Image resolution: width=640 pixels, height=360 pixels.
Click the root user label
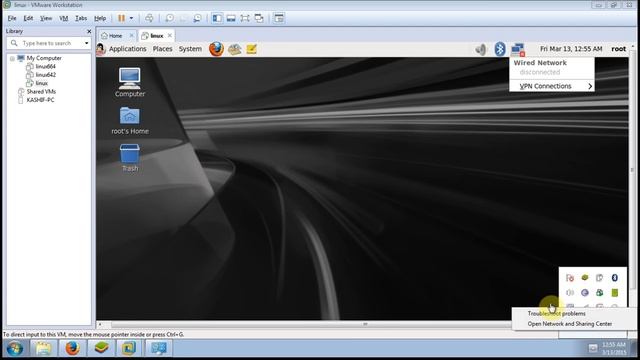click(618, 49)
